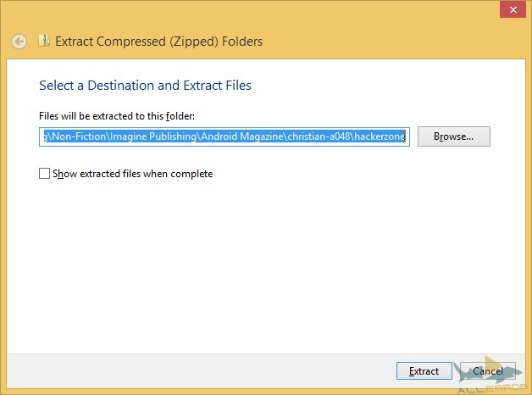Click the 'Select a Destination and Extract Files' heading
532x395 pixels.
click(145, 85)
